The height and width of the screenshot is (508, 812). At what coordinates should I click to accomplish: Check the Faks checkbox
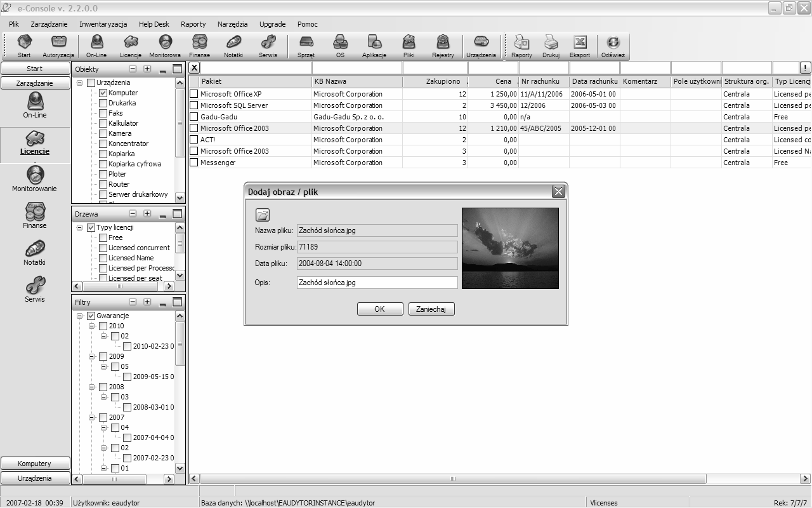click(x=103, y=113)
